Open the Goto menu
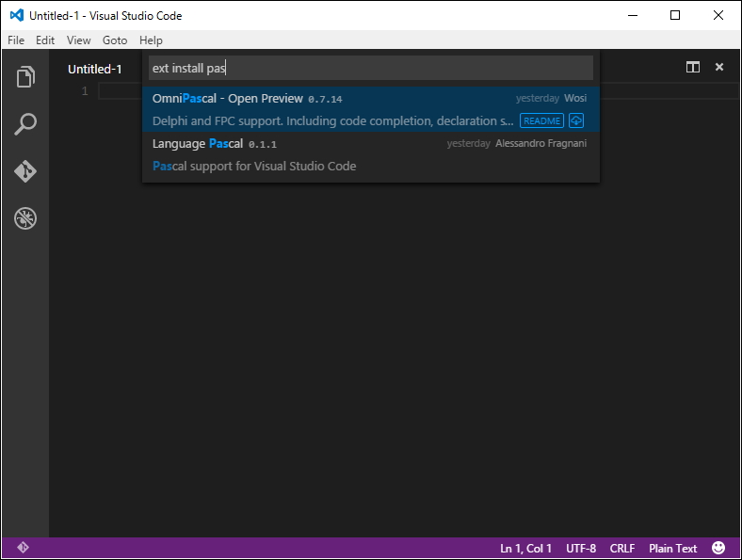This screenshot has height=560, width=742. click(x=115, y=40)
